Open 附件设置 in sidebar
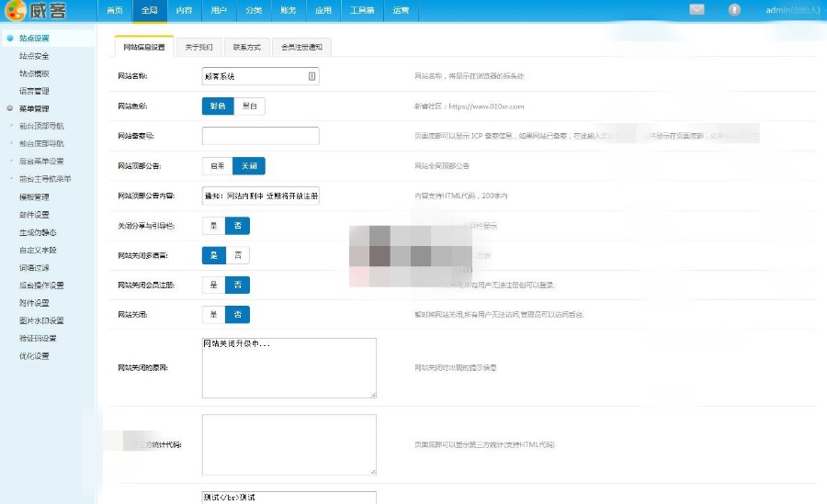827x504 pixels. (34, 303)
